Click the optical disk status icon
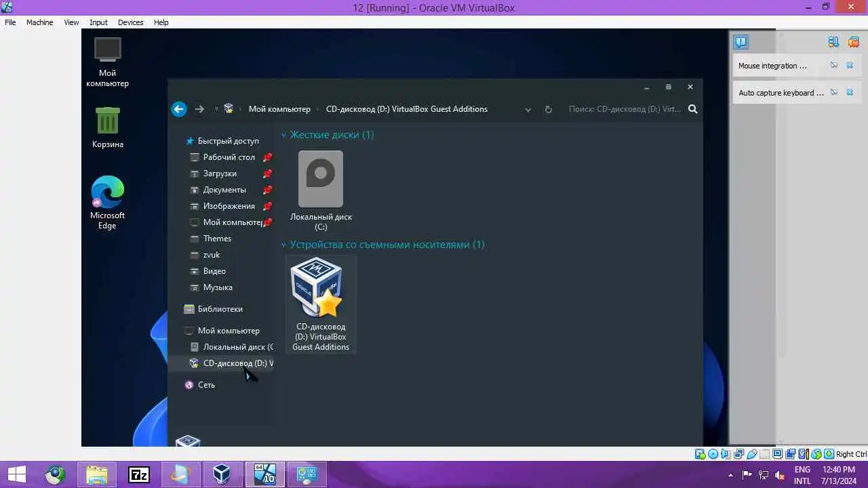This screenshot has width=868, height=488. 713,454
